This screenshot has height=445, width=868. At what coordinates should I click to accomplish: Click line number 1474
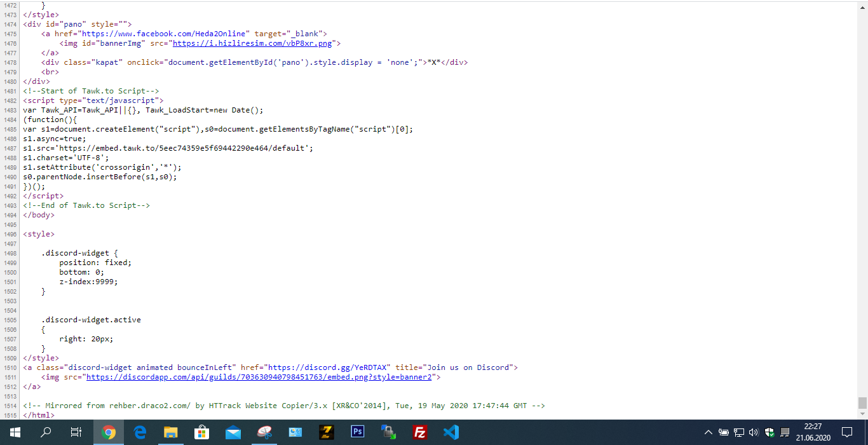[x=10, y=24]
